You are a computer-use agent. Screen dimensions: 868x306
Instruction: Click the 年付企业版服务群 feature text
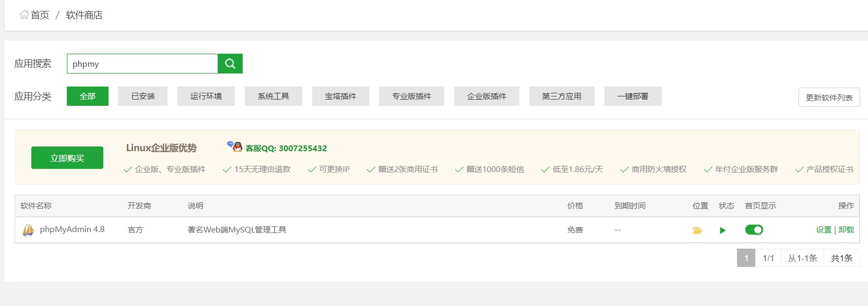[x=746, y=169]
